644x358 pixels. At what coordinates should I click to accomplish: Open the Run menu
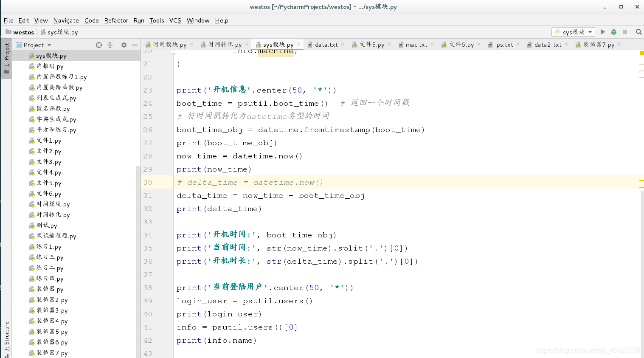(x=139, y=20)
